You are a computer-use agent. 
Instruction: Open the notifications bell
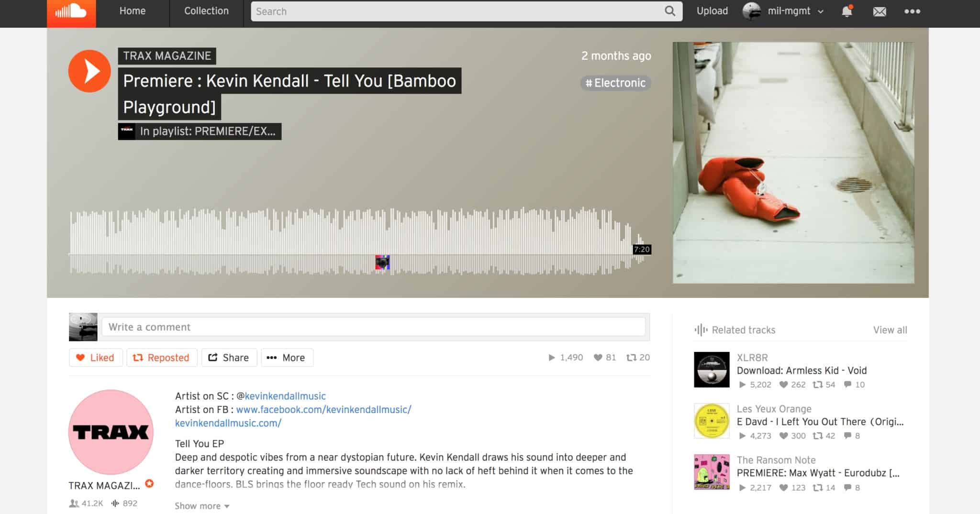(846, 11)
